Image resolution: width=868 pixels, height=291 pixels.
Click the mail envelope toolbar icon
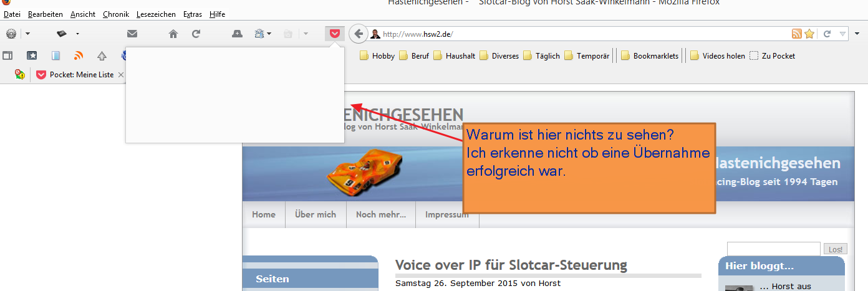click(x=132, y=34)
